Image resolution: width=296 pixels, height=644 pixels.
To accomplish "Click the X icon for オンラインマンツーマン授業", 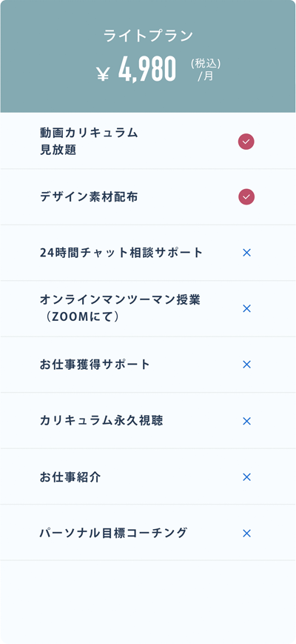I will 246,309.
